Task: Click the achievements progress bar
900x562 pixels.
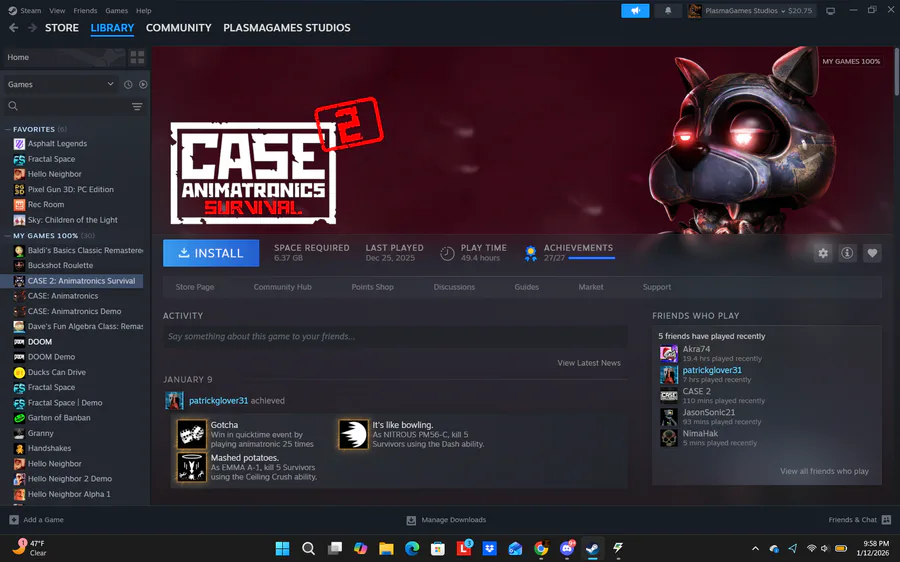Action: click(592, 258)
